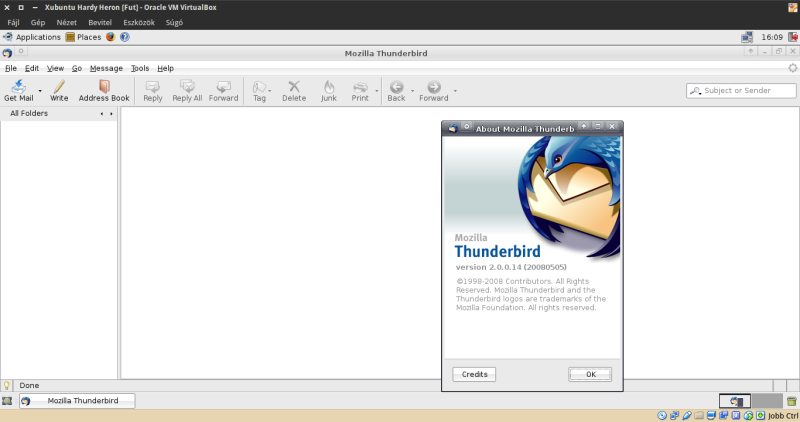Viewport: 800px width, 422px height.
Task: Open VirtualBox Súgó menu
Action: click(x=174, y=22)
